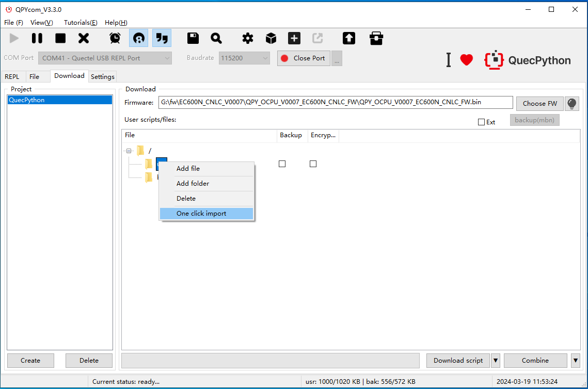Click the red heart icon

click(467, 59)
